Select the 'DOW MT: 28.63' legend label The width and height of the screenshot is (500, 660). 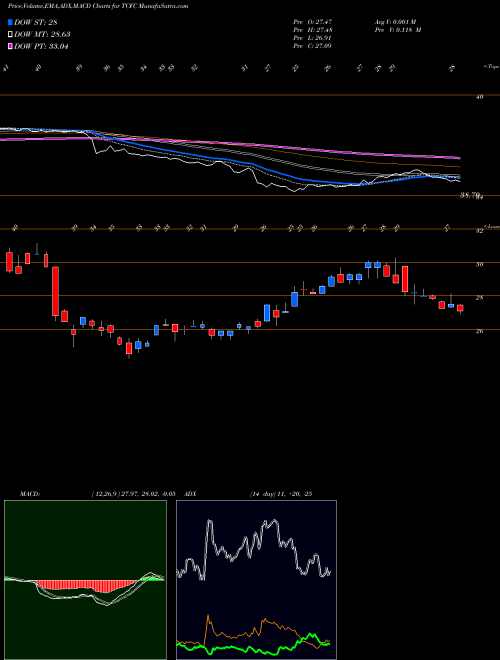[x=42, y=35]
